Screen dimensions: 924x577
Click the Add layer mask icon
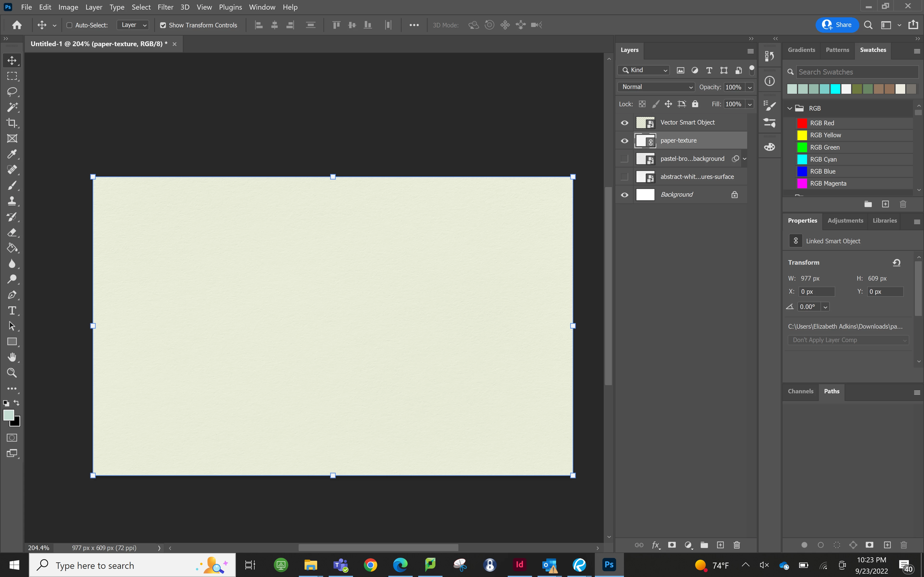pos(672,545)
